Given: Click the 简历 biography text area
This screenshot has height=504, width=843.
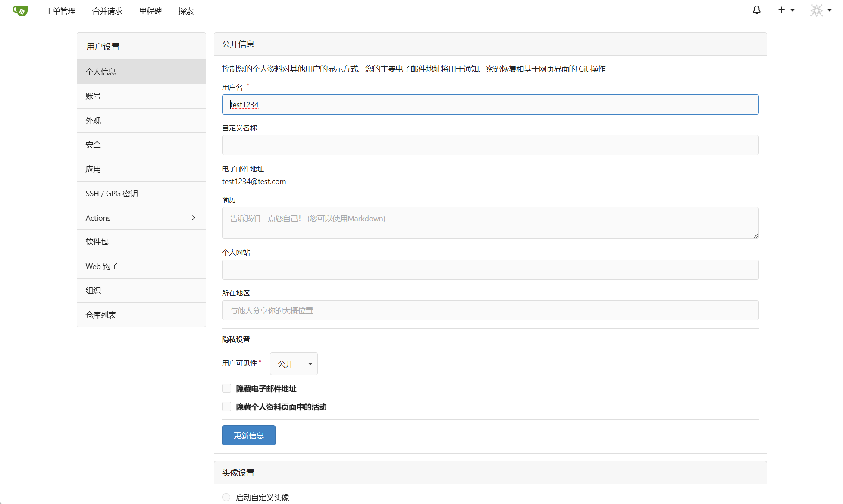Looking at the screenshot, I should click(490, 223).
